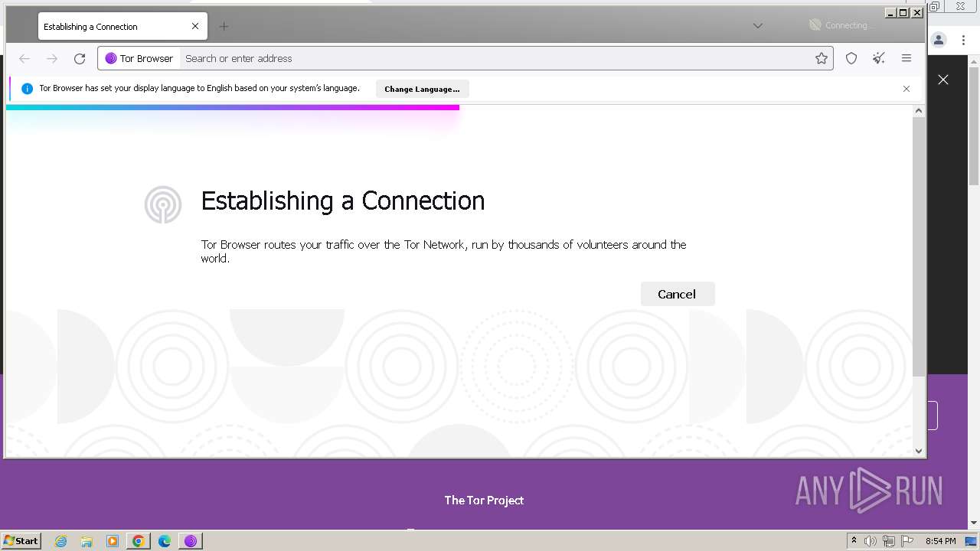The height and width of the screenshot is (551, 980).
Task: Open Microsoft Edge from the taskbar
Action: click(165, 541)
